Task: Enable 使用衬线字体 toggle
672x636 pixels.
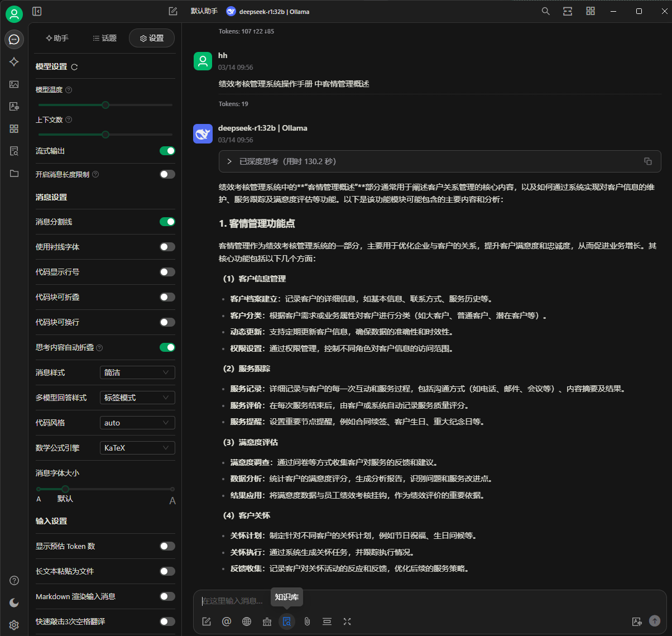Action: pyautogui.click(x=167, y=247)
